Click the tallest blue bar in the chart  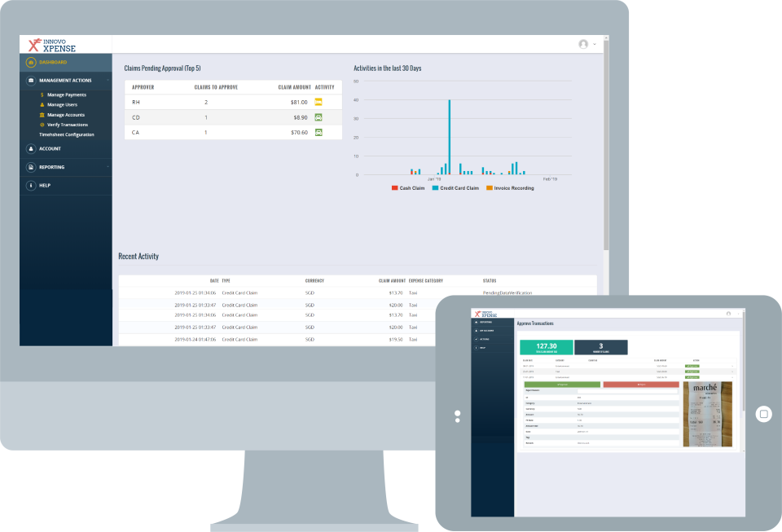pyautogui.click(x=450, y=137)
